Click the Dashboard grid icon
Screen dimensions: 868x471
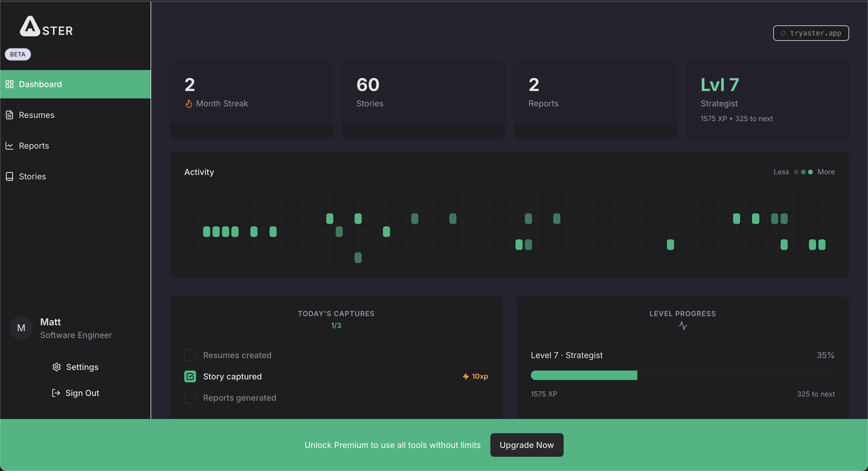(x=9, y=84)
